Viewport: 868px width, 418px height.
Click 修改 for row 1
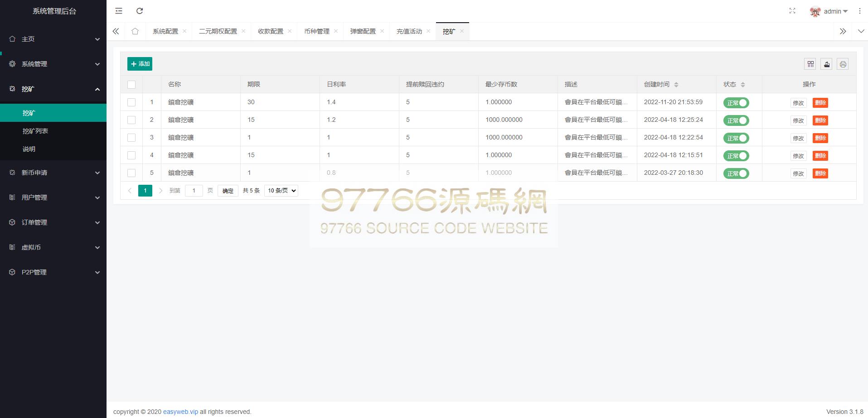coord(798,103)
